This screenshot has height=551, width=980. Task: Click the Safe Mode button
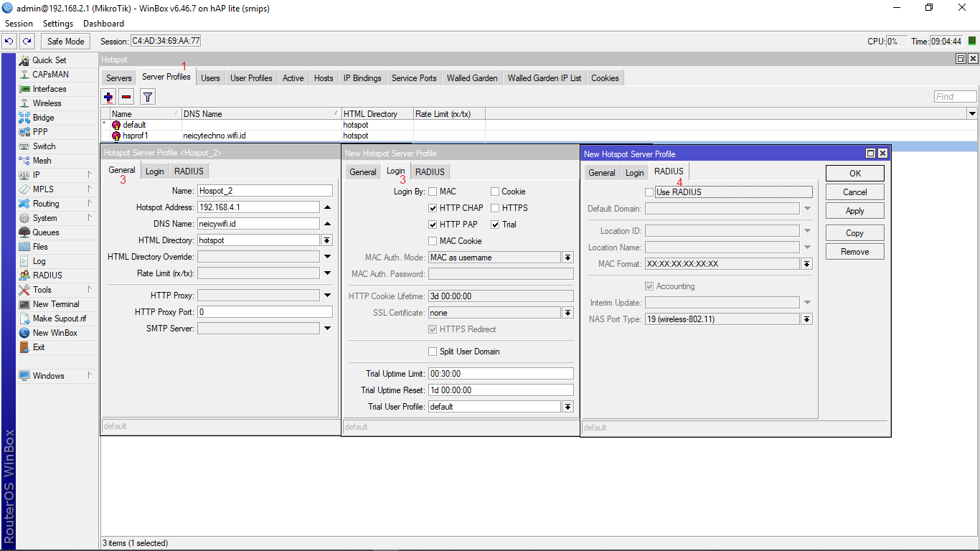(x=66, y=42)
